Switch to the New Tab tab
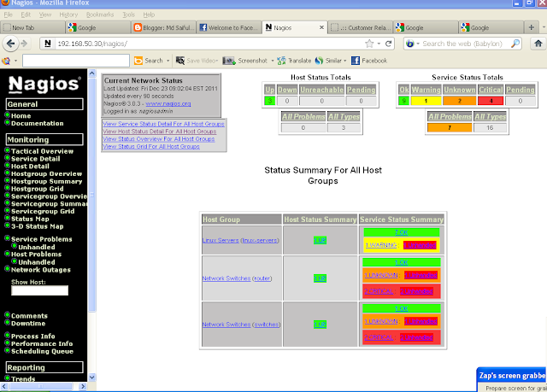This screenshot has height=392, width=547. point(32,27)
